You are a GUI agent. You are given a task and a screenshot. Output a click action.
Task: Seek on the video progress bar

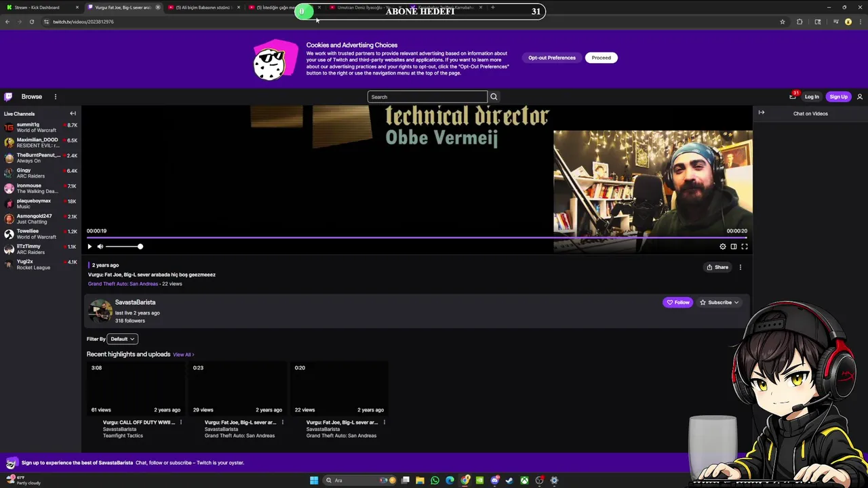pyautogui.click(x=417, y=238)
